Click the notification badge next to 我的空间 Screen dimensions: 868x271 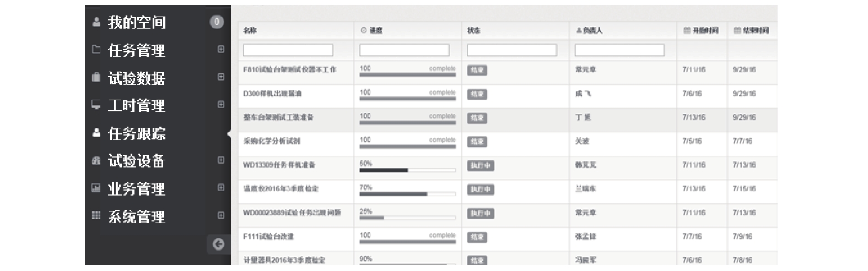coord(217,22)
